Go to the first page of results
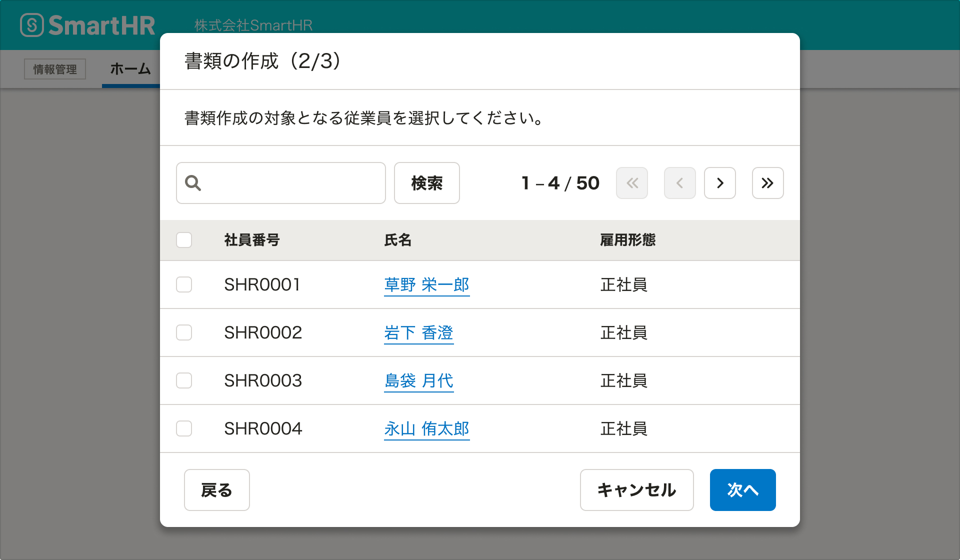 631,183
